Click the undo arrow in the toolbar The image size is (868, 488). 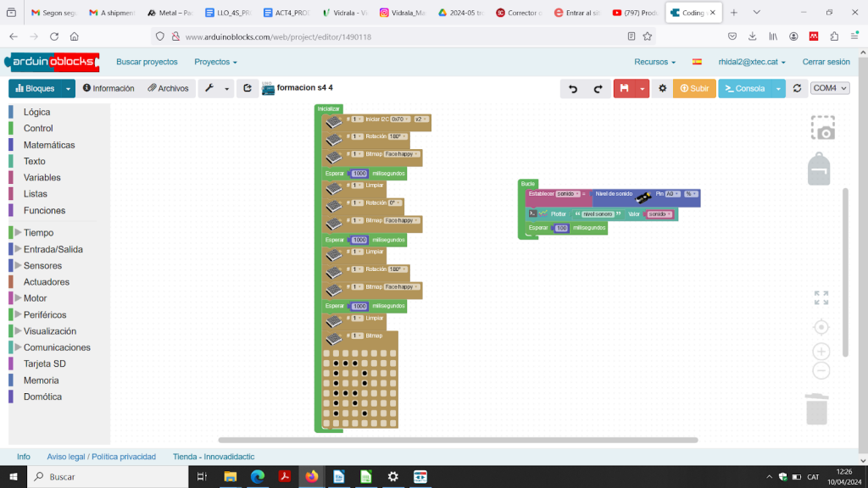pyautogui.click(x=573, y=88)
